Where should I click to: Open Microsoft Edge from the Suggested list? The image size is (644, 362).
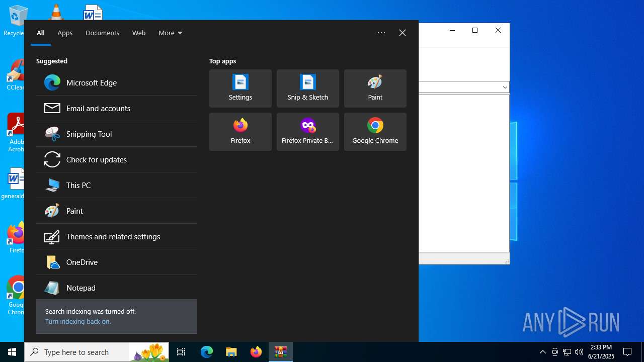click(117, 82)
